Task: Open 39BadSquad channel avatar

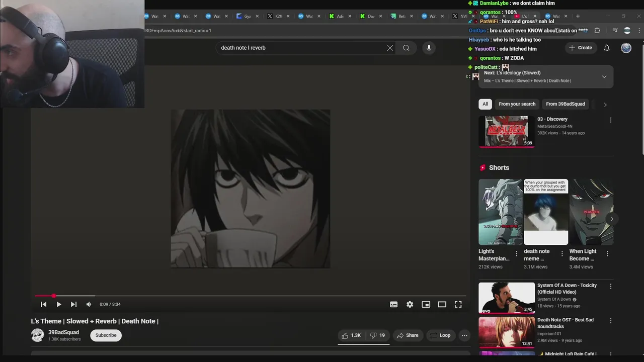Action: (38, 335)
